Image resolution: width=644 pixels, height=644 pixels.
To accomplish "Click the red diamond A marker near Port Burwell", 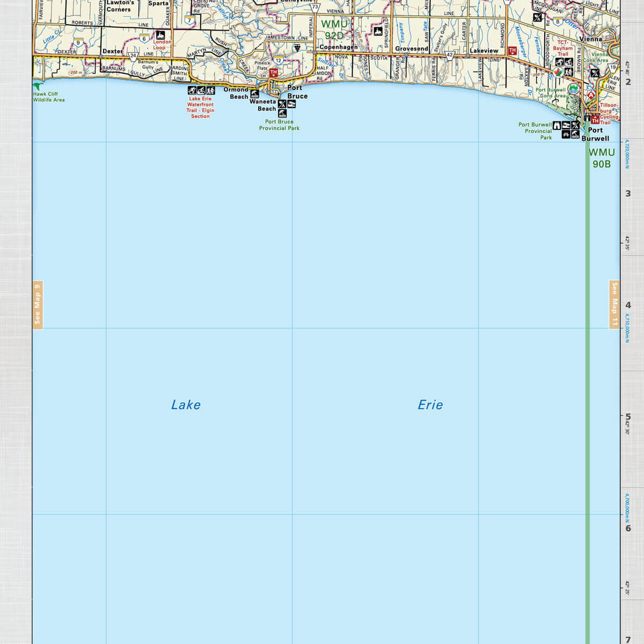I will coord(591,94).
